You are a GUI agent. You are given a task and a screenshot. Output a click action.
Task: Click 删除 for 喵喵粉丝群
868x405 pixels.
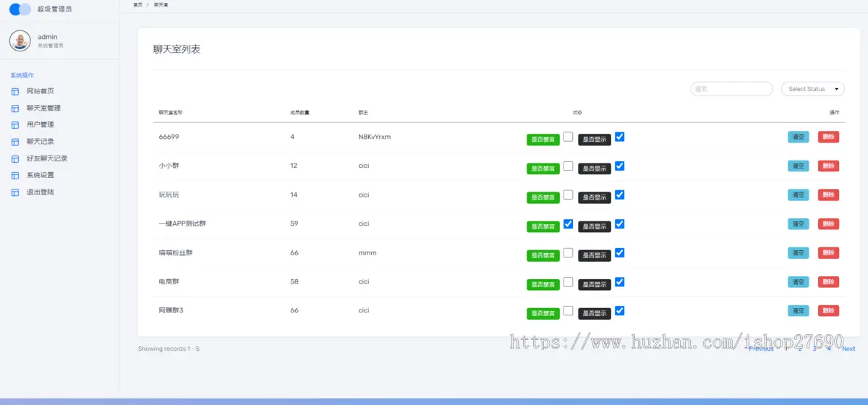(828, 252)
